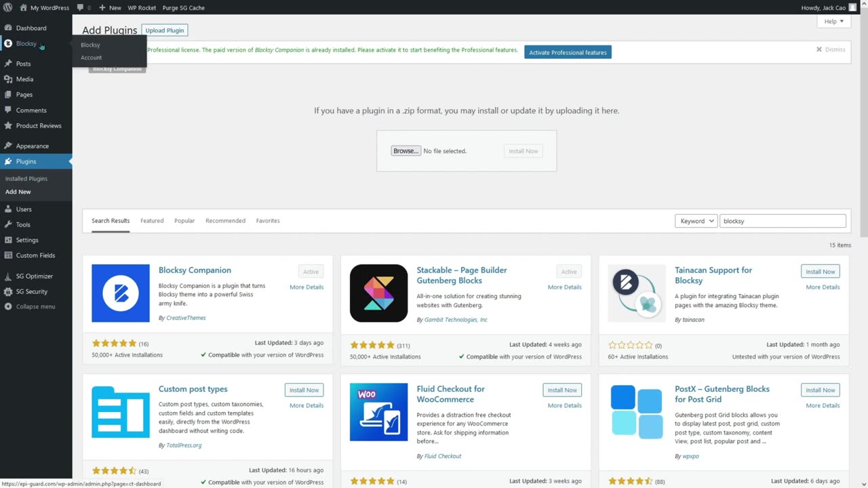868x488 pixels.
Task: Switch to the Recommended tab
Action: tap(225, 221)
